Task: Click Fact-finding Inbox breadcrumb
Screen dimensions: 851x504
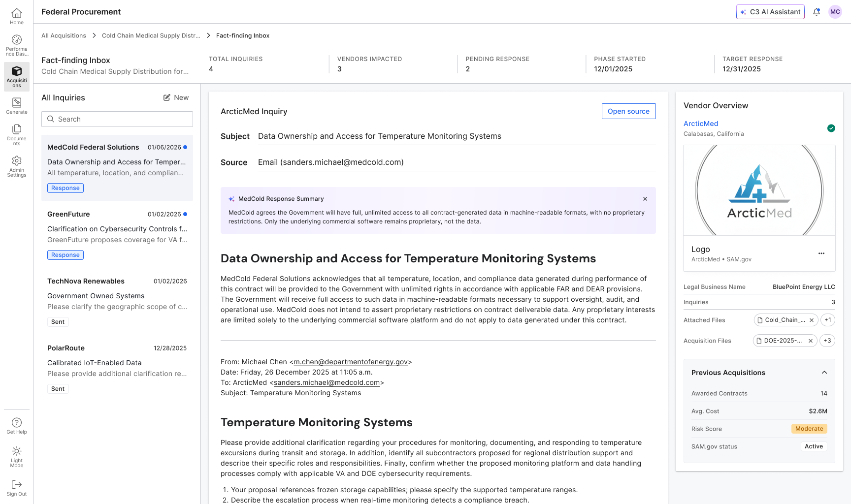Action: click(x=243, y=35)
